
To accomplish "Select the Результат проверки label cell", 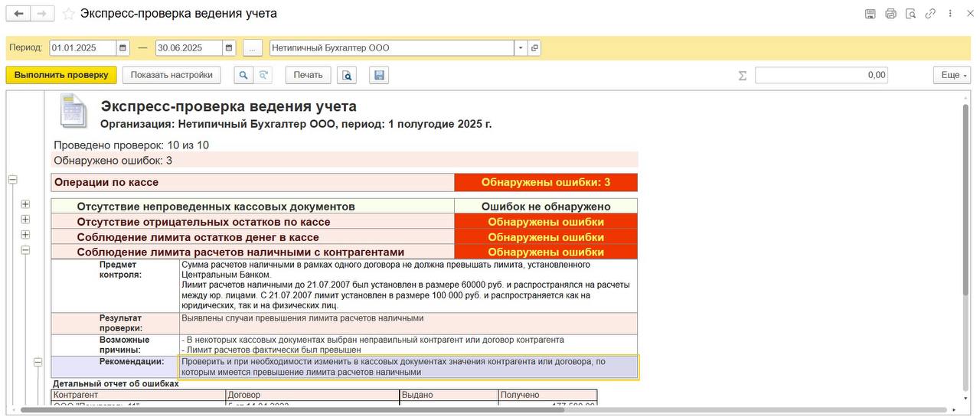I will (x=115, y=323).
